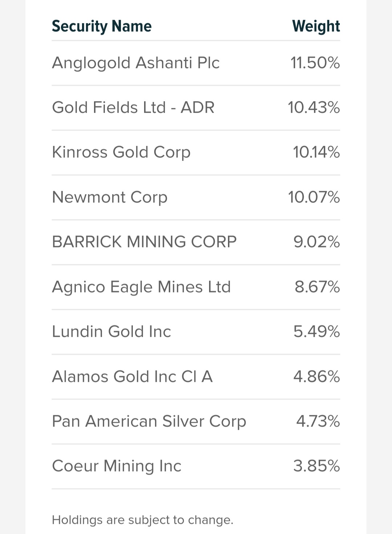Screen dimensions: 392x534
Task: Click the Holdings are subject to change note
Action: click(143, 520)
